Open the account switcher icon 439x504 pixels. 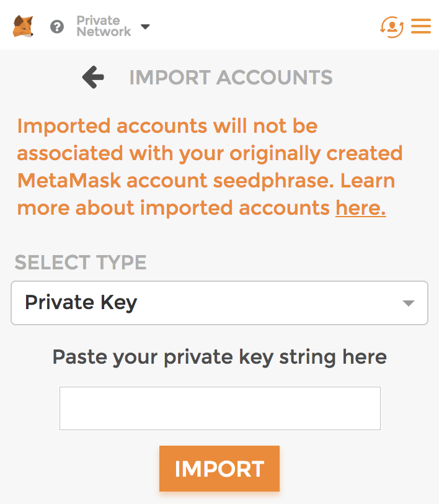point(392,27)
